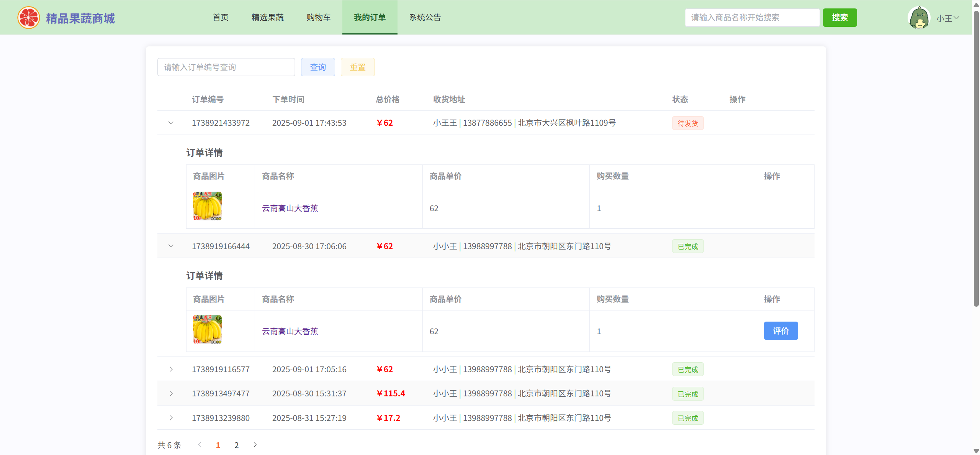The height and width of the screenshot is (455, 980).
Task: Click banana thumbnail in the first order
Action: click(x=207, y=206)
